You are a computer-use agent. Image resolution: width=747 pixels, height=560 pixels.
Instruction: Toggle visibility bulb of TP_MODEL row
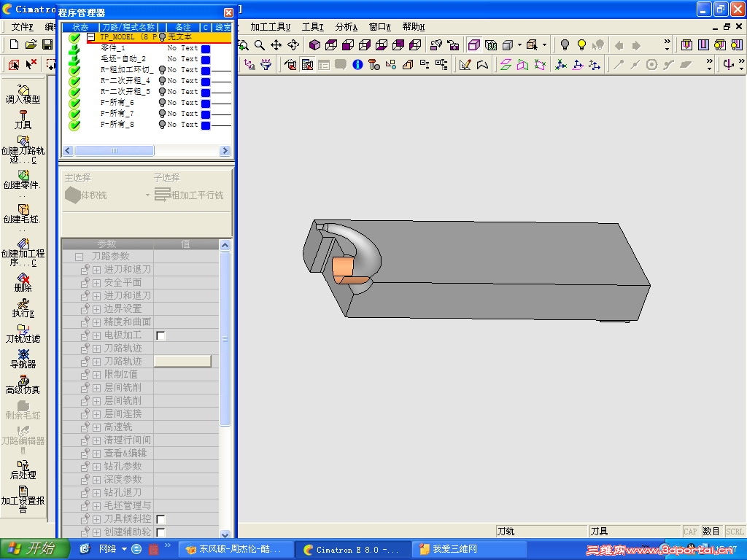point(163,37)
